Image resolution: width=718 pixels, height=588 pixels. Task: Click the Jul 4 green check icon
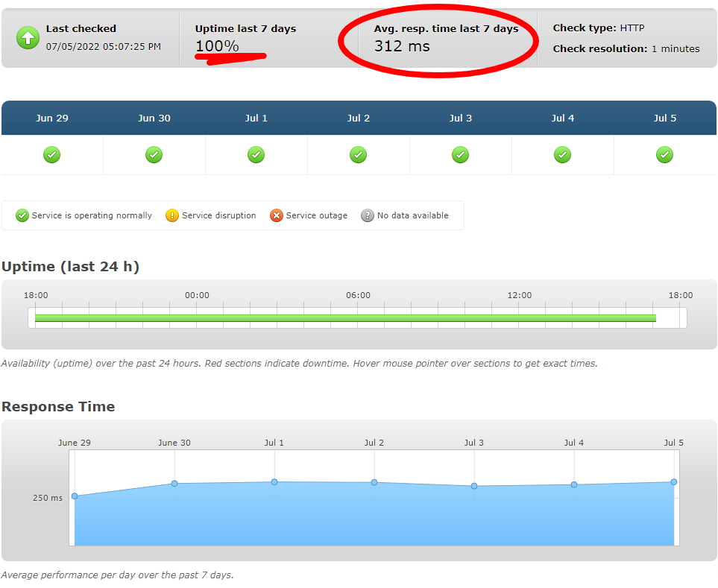(562, 155)
